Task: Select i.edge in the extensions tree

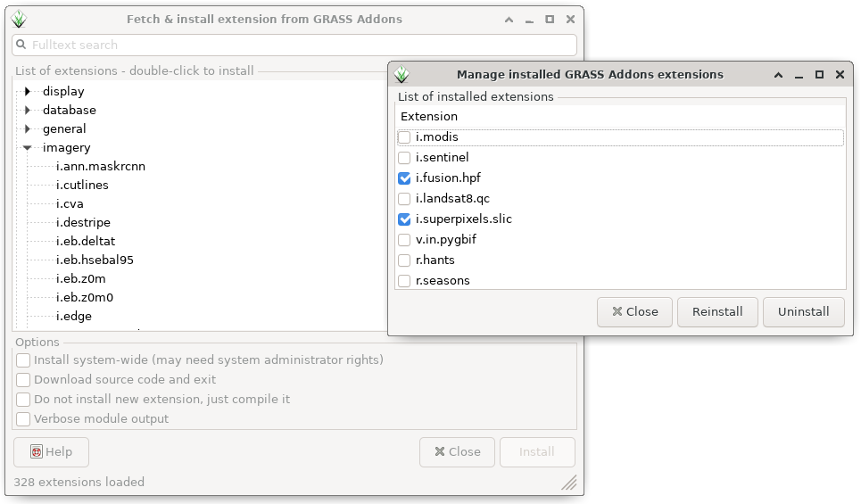Action: point(73,317)
